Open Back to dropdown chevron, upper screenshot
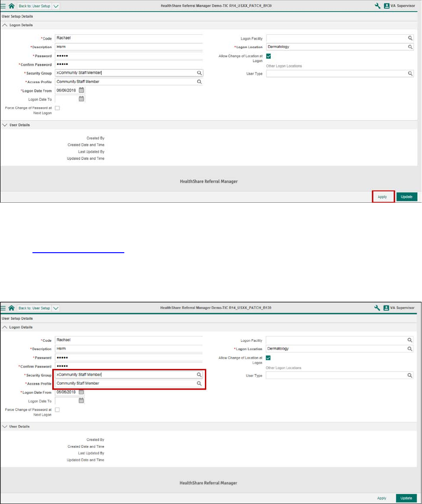 56,6
